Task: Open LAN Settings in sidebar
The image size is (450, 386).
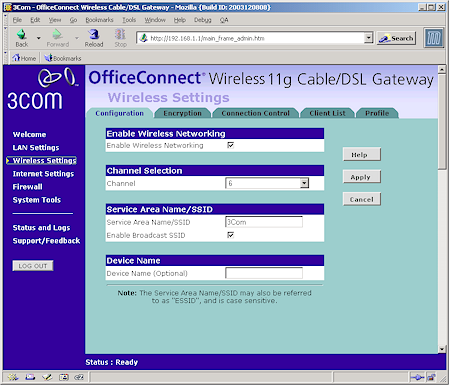Action: (x=36, y=148)
